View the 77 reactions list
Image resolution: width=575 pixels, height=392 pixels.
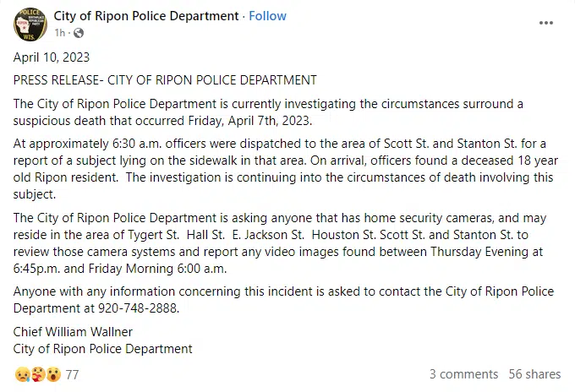click(x=72, y=374)
